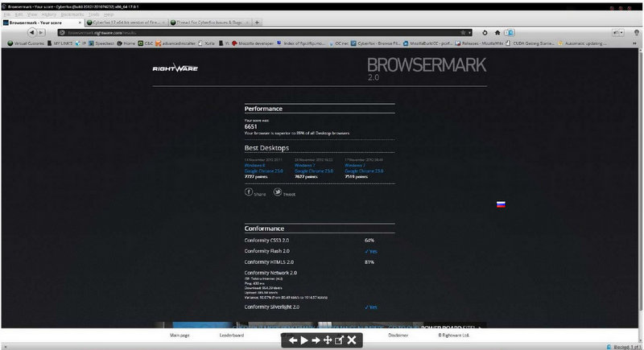This screenshot has width=644, height=350.
Task: Click the © Rightware Ltd. footer link
Action: tap(453, 336)
